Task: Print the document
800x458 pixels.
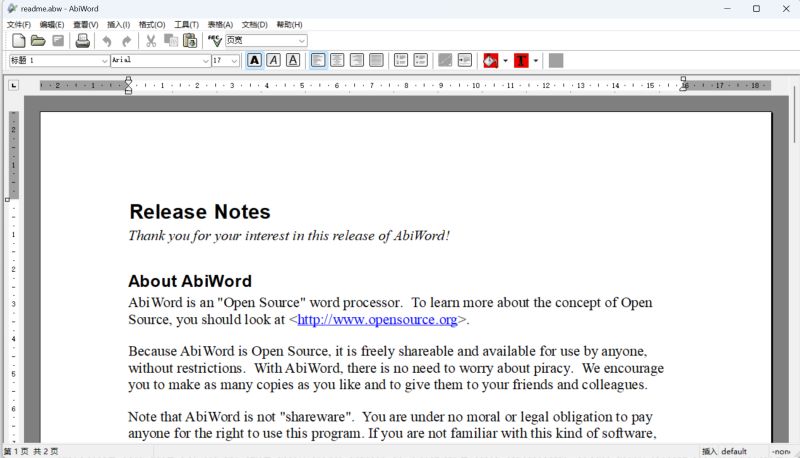Action: [x=83, y=41]
